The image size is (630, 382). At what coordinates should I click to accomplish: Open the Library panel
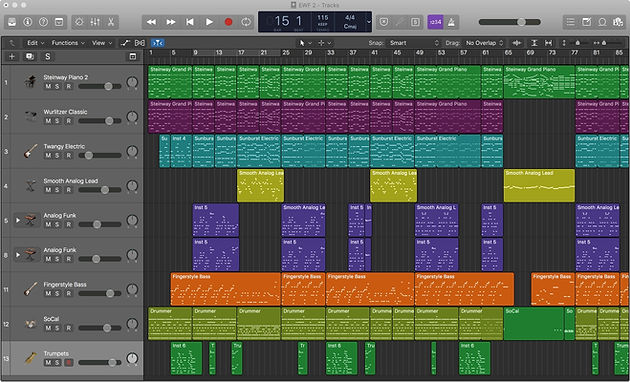tap(12, 22)
